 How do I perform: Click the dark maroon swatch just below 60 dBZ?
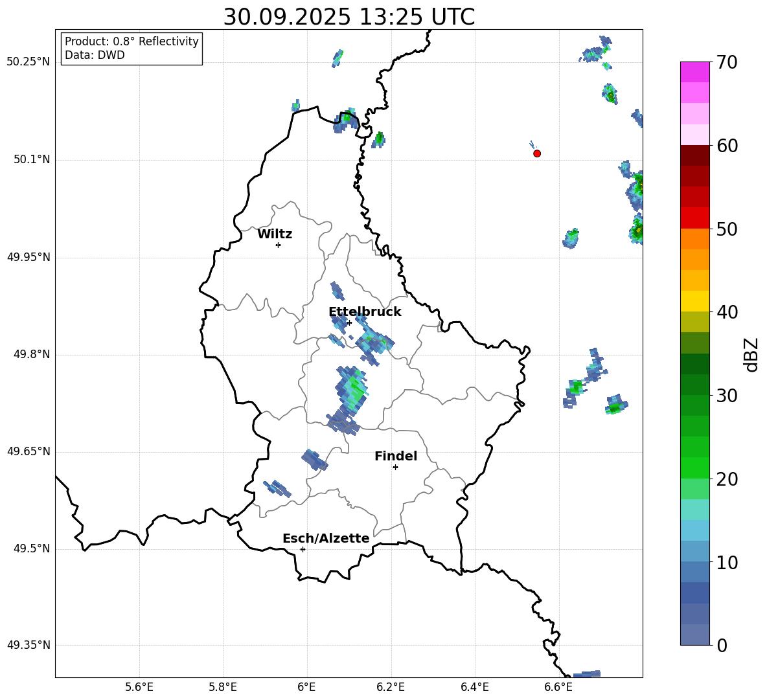pyautogui.click(x=694, y=155)
